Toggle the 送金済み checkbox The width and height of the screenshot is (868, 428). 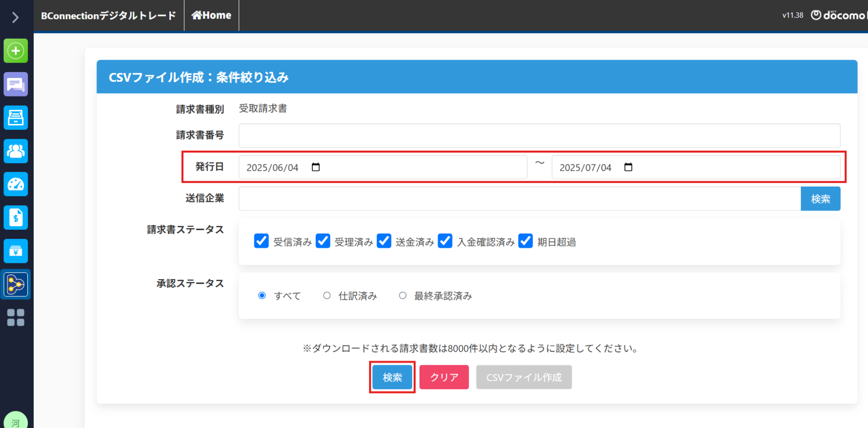coord(384,241)
